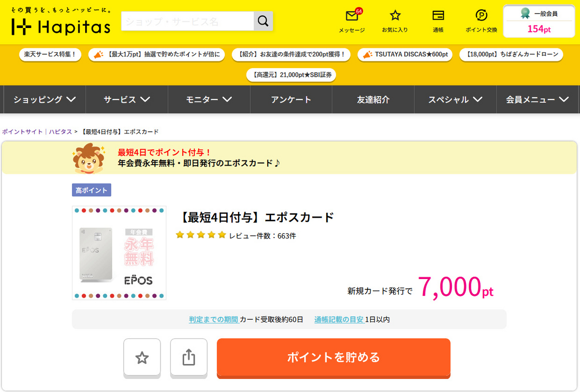580x392 pixels.
Task: Expand the スペシャル menu
Action: (x=455, y=99)
